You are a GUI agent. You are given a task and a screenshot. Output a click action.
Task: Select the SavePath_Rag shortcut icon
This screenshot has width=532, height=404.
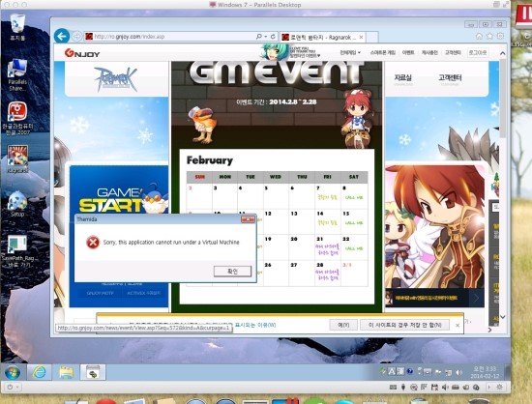[17, 251]
